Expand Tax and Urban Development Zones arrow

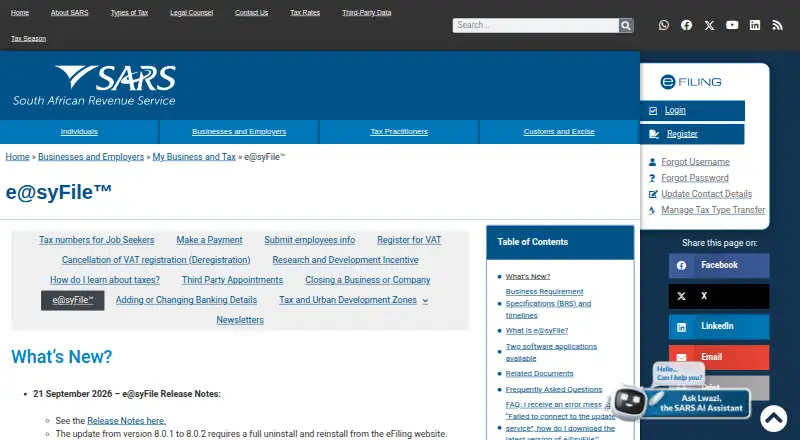coord(425,301)
